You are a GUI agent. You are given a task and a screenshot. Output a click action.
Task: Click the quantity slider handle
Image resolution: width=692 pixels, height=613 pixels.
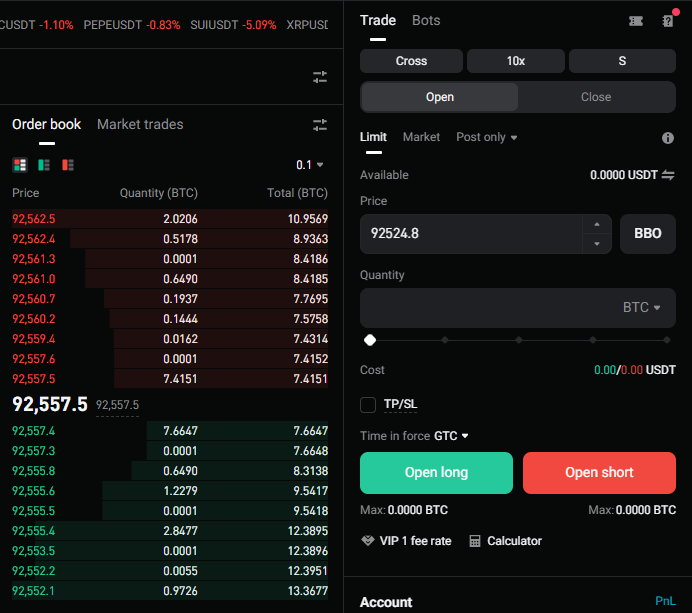pyautogui.click(x=370, y=340)
